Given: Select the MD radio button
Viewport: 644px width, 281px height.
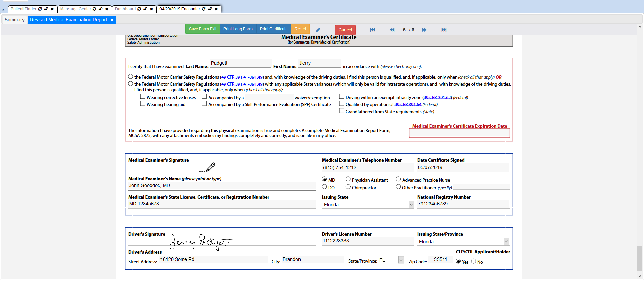Looking at the screenshot, I should [x=324, y=179].
